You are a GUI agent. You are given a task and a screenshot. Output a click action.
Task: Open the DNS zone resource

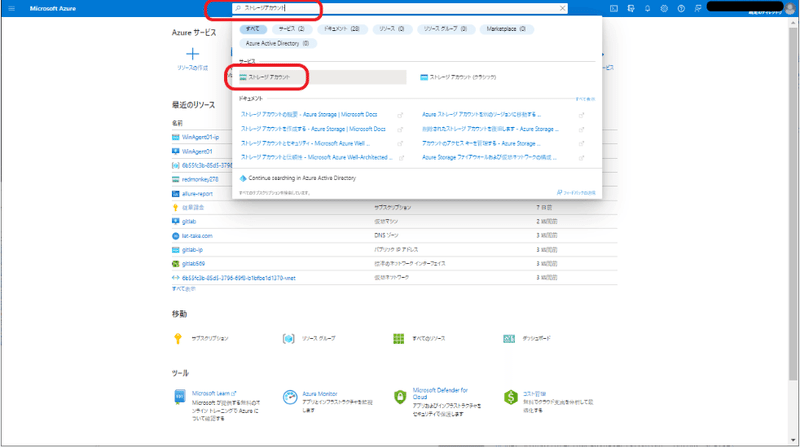click(197, 236)
